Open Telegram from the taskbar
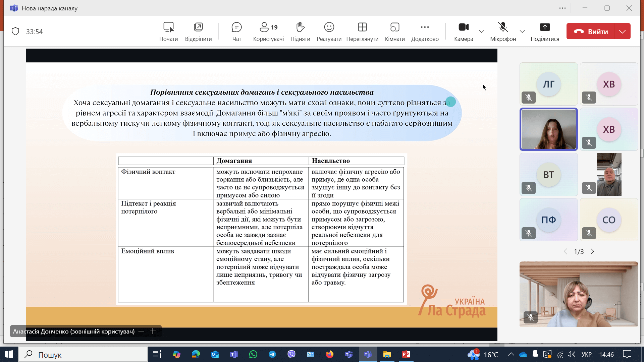 coord(272,354)
